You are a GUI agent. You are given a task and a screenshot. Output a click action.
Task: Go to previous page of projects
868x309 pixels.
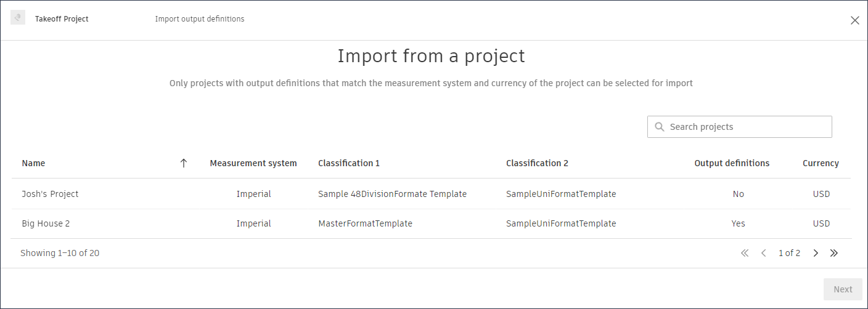pos(763,253)
